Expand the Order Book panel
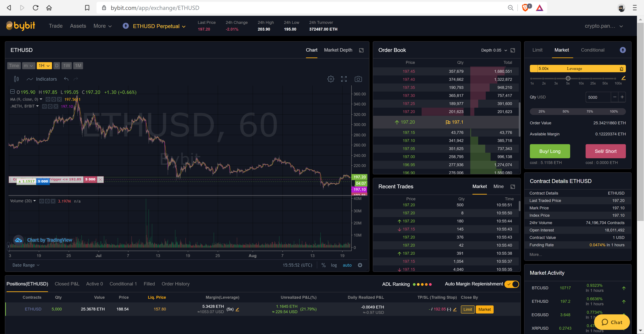Image resolution: width=644 pixels, height=334 pixels. (513, 50)
